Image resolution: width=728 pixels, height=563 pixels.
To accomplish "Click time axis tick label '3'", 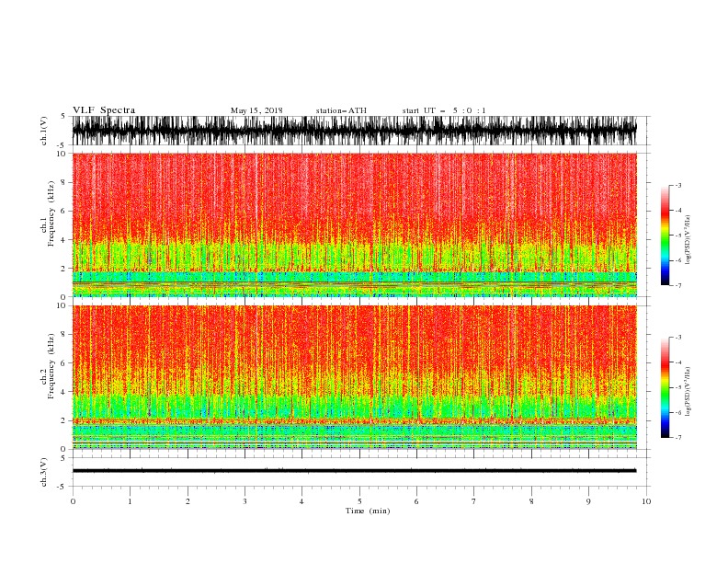I will click(x=245, y=501).
